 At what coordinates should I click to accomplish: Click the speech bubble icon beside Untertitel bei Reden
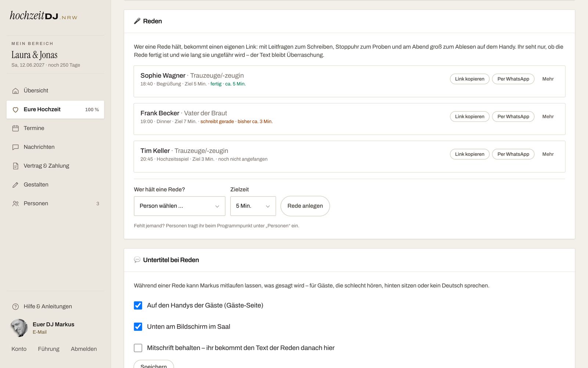coord(137,260)
